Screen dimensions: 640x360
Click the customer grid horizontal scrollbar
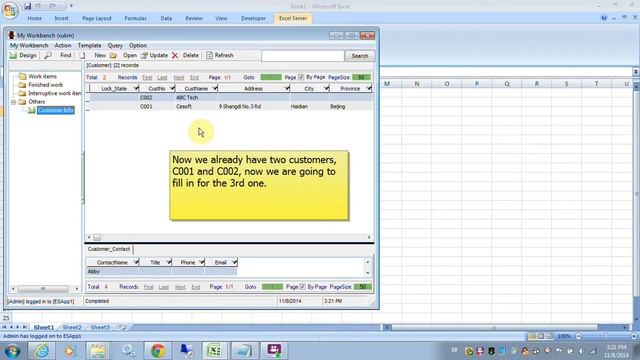tap(229, 237)
